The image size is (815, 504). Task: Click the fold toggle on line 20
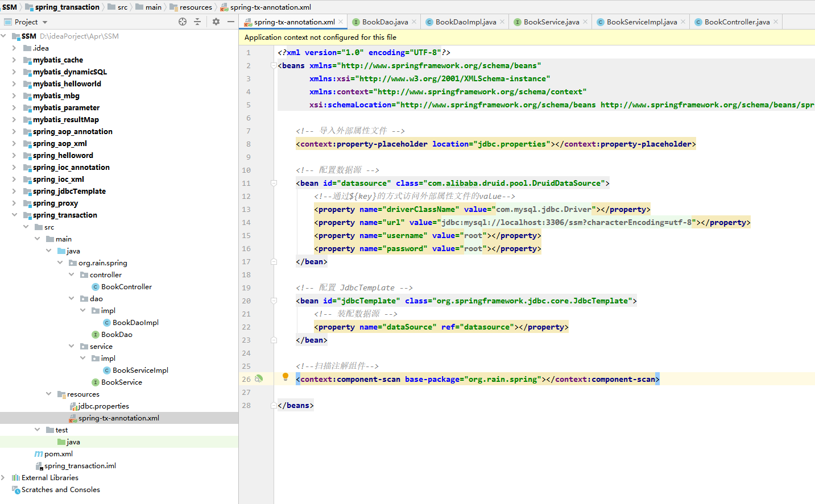click(274, 301)
